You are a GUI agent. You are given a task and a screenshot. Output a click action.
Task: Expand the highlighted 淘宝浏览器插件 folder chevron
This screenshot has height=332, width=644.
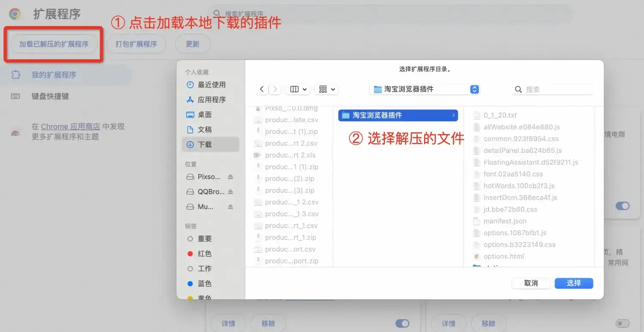pyautogui.click(x=453, y=115)
